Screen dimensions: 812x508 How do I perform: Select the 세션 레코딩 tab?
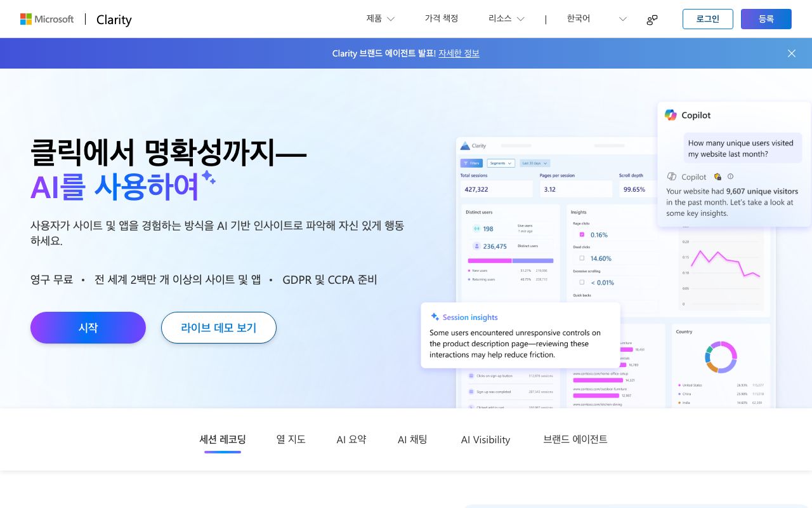(x=223, y=439)
